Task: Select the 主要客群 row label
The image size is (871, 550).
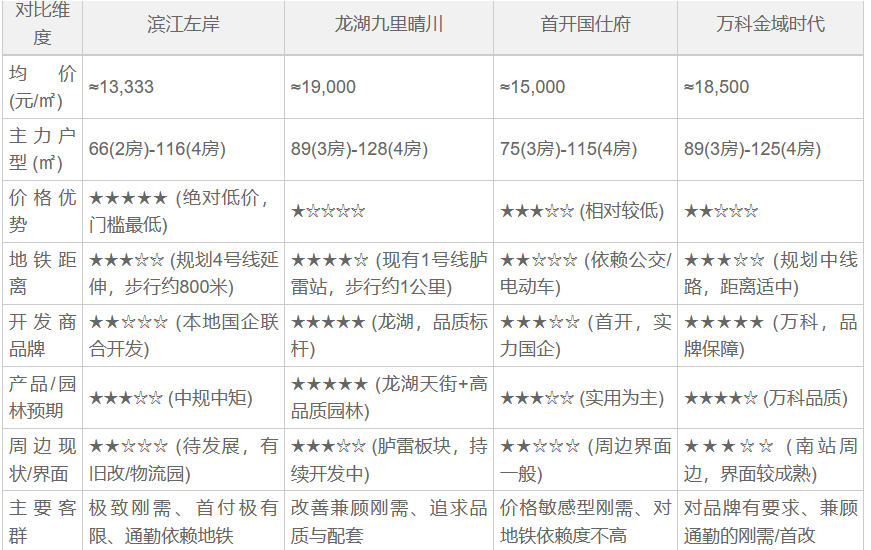Action: (43, 521)
